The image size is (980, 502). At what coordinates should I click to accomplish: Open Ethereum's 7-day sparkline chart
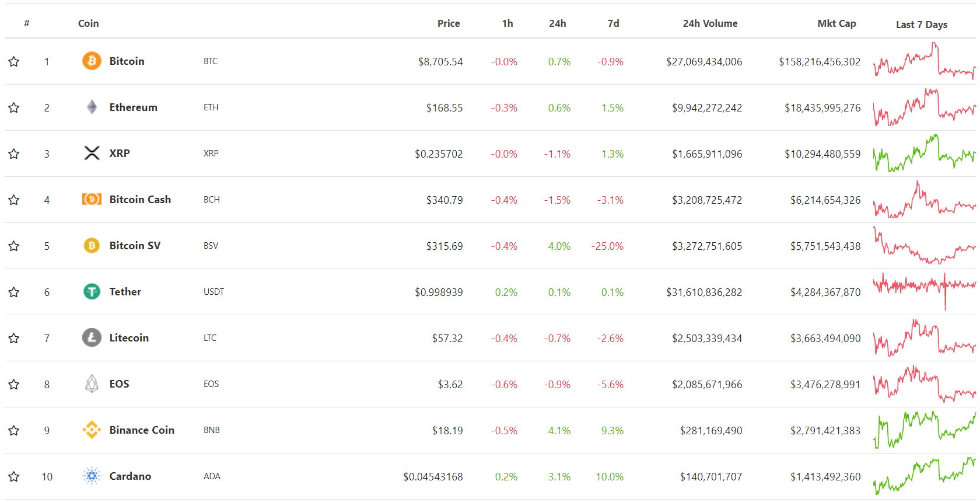pos(924,107)
